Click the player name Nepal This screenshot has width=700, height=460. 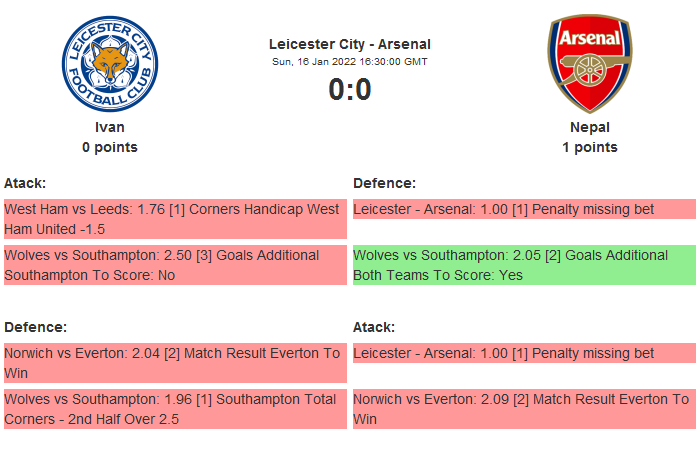(x=589, y=127)
